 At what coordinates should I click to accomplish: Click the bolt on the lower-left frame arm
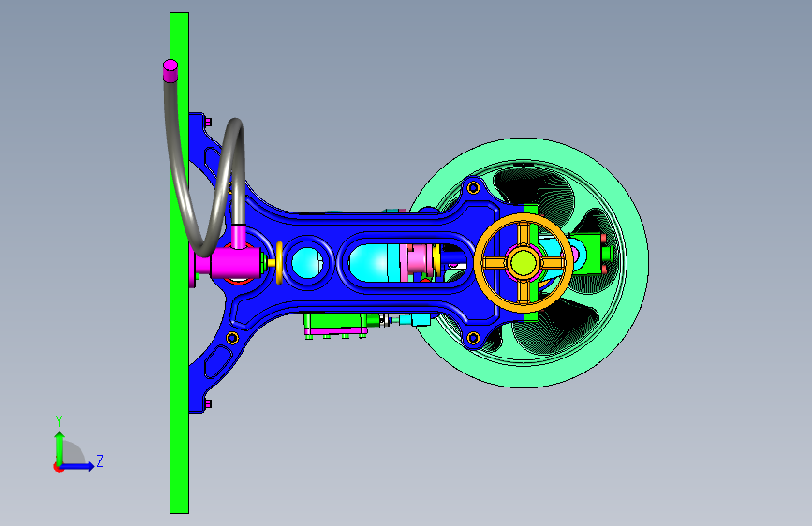[x=232, y=339]
